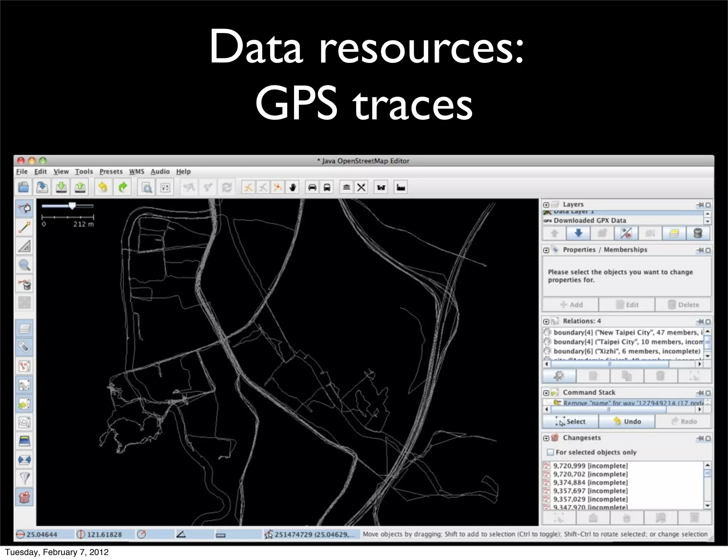
Task: Toggle the Layers dialog sidebar button
Action: [x=24, y=329]
